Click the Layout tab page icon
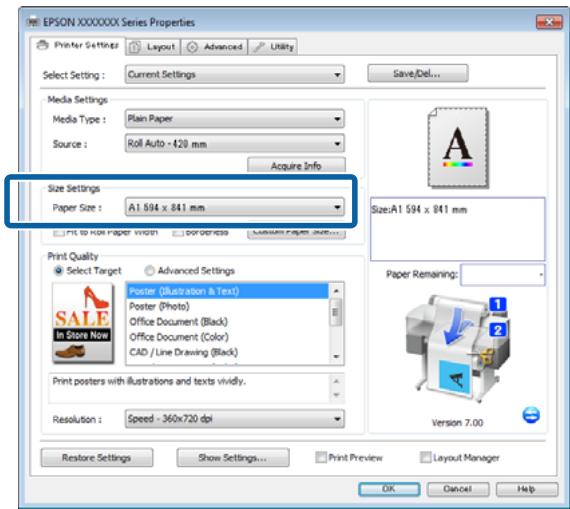Image resolution: width=570 pixels, height=509 pixels. 135,47
